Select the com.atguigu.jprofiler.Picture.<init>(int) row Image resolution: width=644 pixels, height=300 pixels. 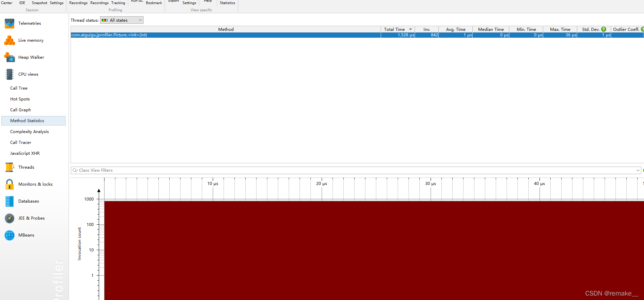point(357,35)
